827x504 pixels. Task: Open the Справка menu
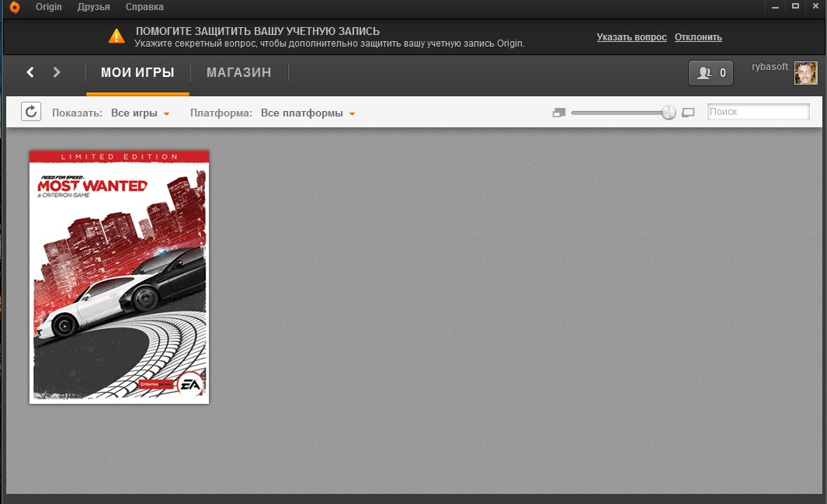(x=144, y=7)
